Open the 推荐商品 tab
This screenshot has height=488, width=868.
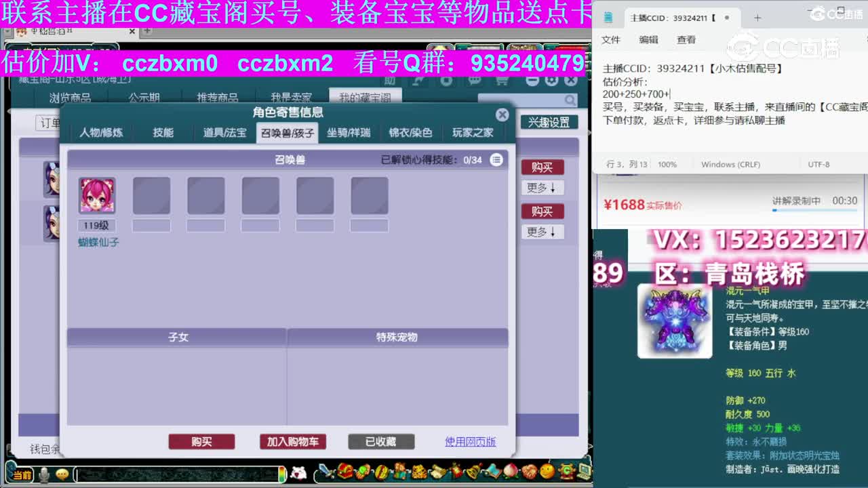tap(218, 98)
